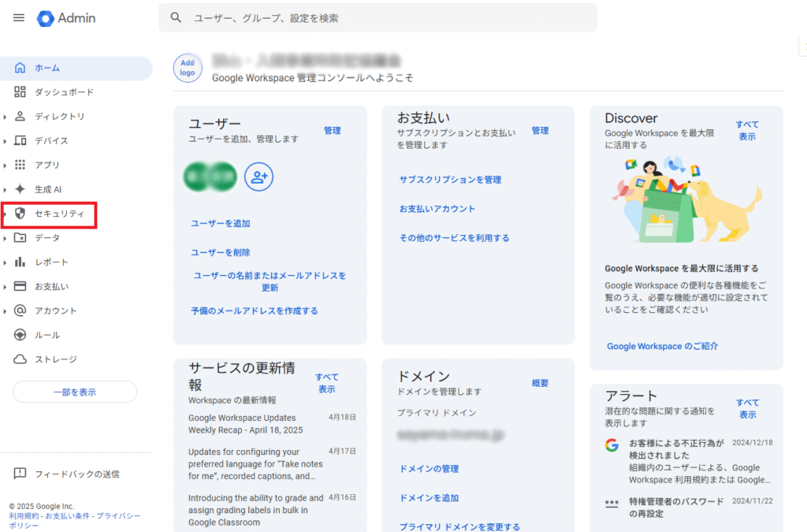
Task: Expand the アプリ menu arrow
Action: (x=6, y=166)
